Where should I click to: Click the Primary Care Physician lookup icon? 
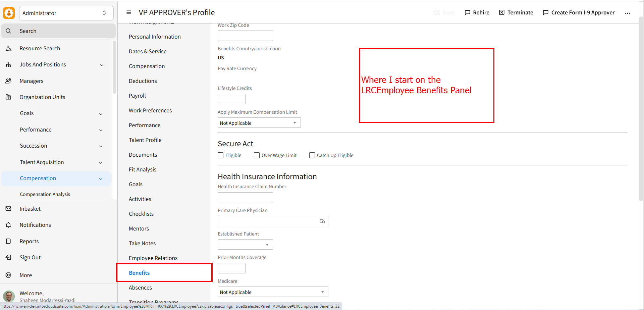tap(322, 221)
